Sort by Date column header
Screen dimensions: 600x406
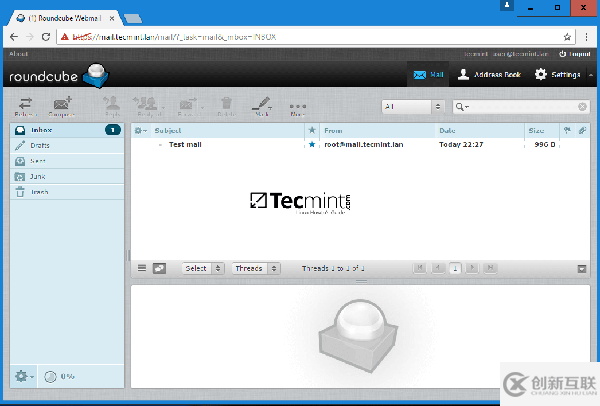447,130
